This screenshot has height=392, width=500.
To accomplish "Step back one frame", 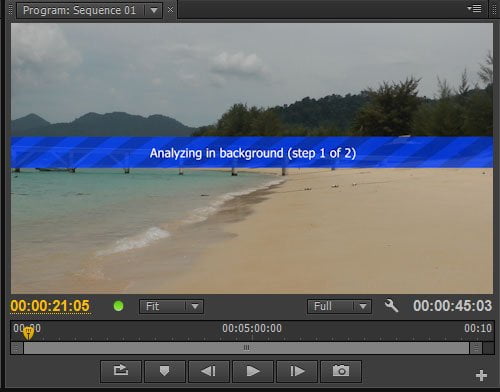I will tap(209, 371).
